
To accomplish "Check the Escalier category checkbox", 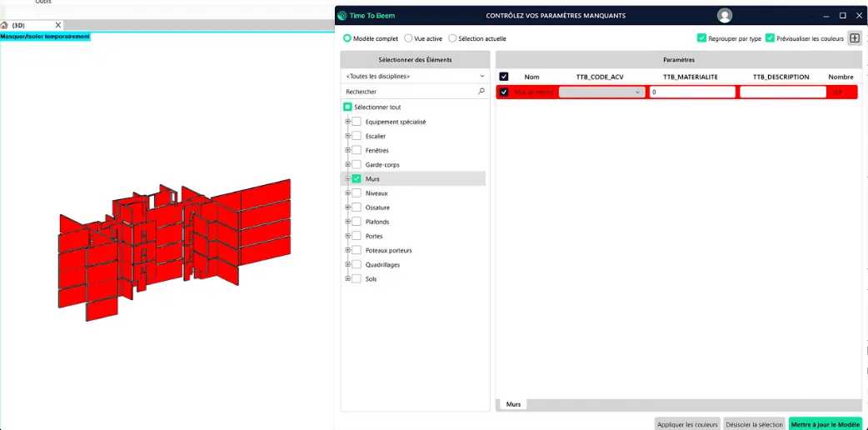I will pos(357,136).
